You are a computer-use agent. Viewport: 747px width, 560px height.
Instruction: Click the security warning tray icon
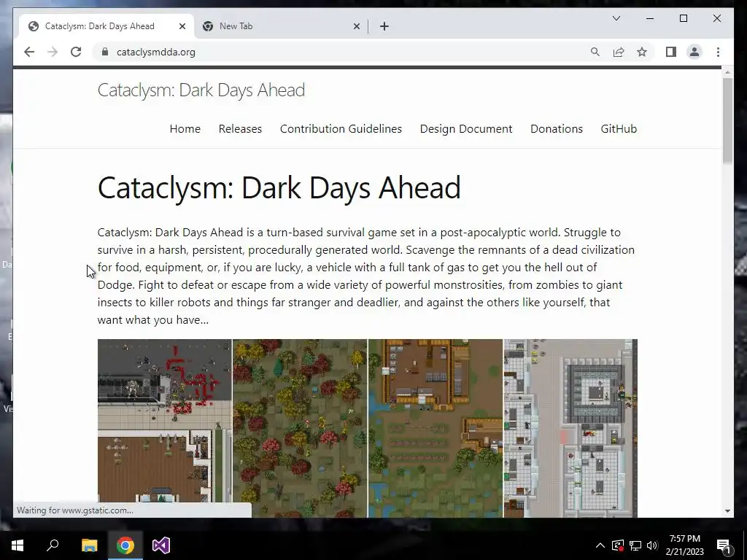[618, 545]
